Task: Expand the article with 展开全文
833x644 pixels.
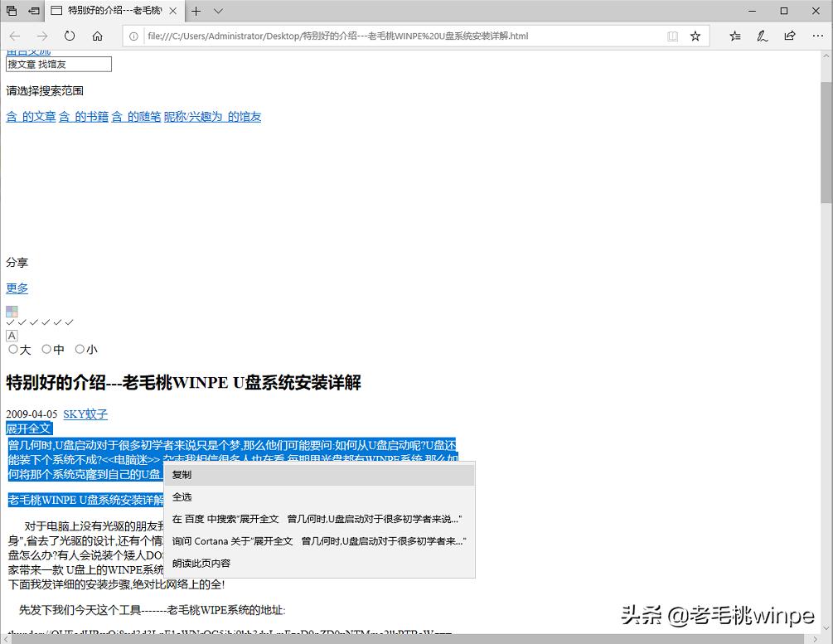Action: [29, 429]
